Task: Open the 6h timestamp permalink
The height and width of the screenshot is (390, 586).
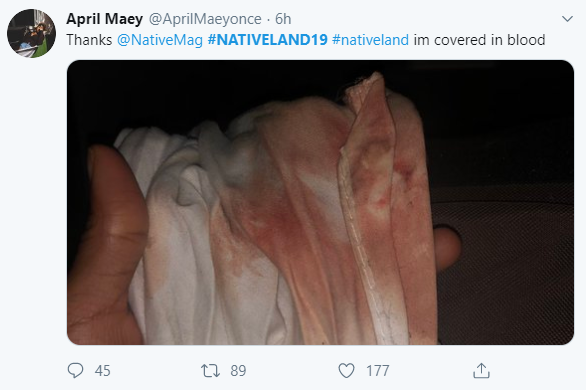Action: 283,19
